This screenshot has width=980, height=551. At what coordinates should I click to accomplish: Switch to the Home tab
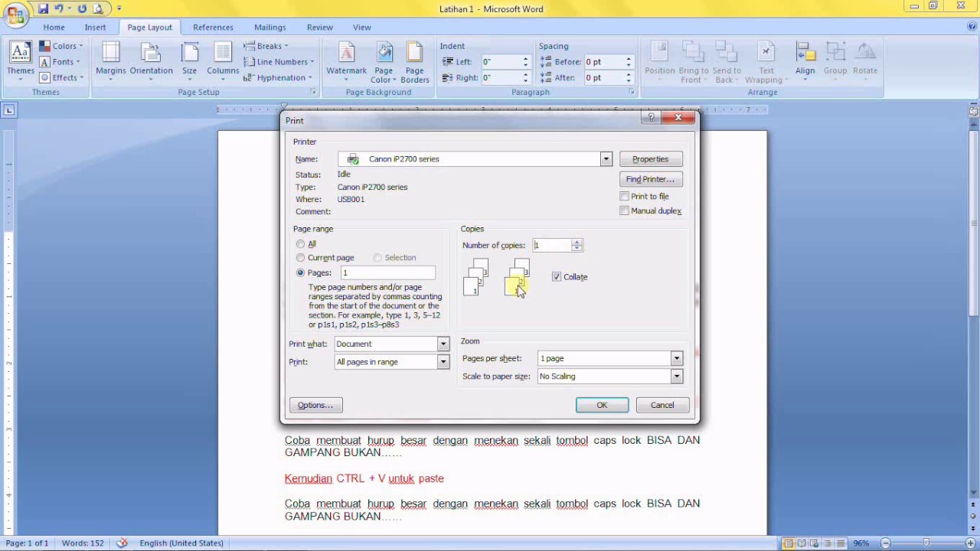click(54, 28)
